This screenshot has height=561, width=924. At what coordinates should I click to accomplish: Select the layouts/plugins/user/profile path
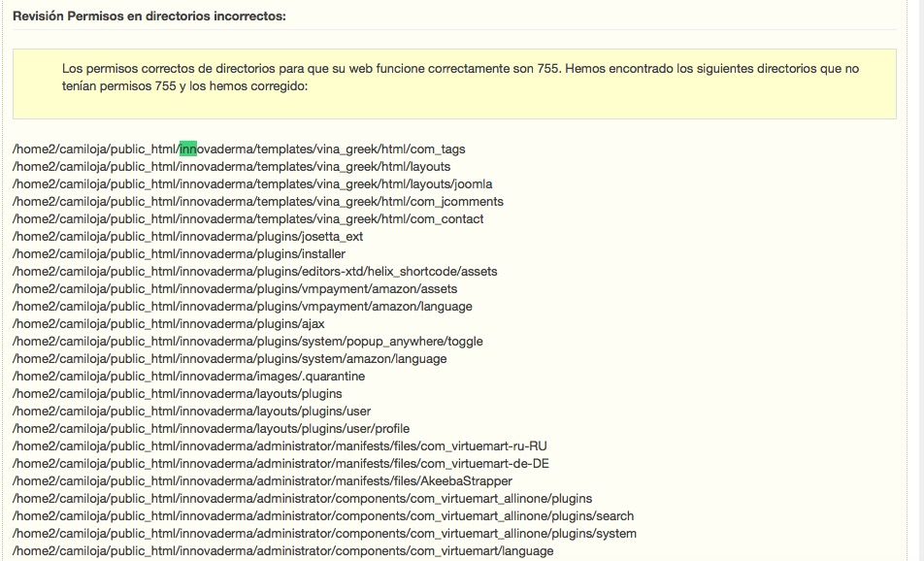click(211, 428)
